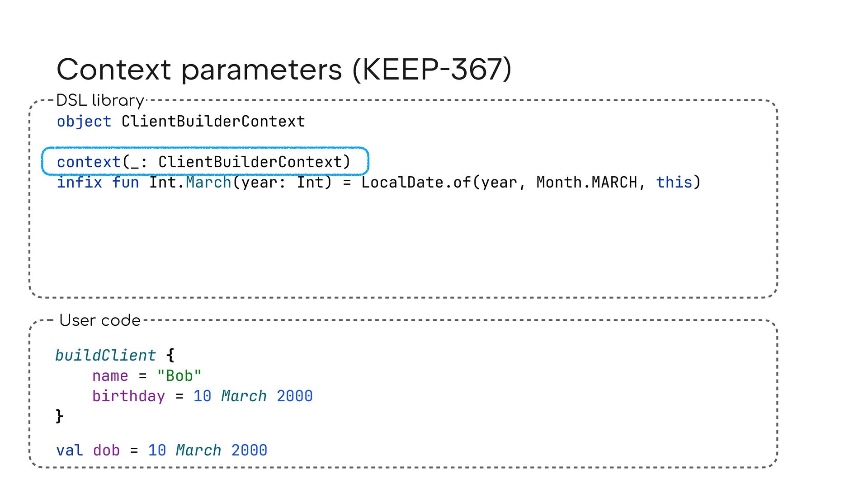Click the slide title "Context parameters (KEEP-367)"

(x=284, y=70)
